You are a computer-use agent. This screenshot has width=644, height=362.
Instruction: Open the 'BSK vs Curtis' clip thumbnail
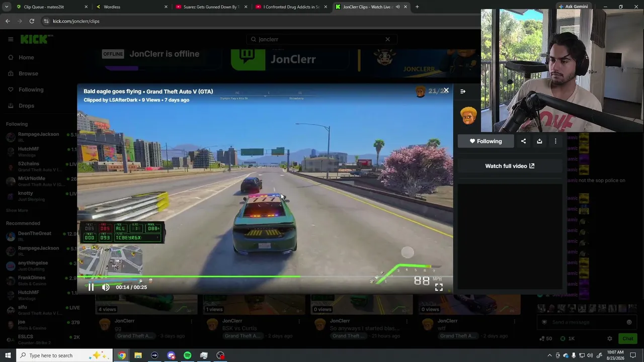pyautogui.click(x=254, y=304)
